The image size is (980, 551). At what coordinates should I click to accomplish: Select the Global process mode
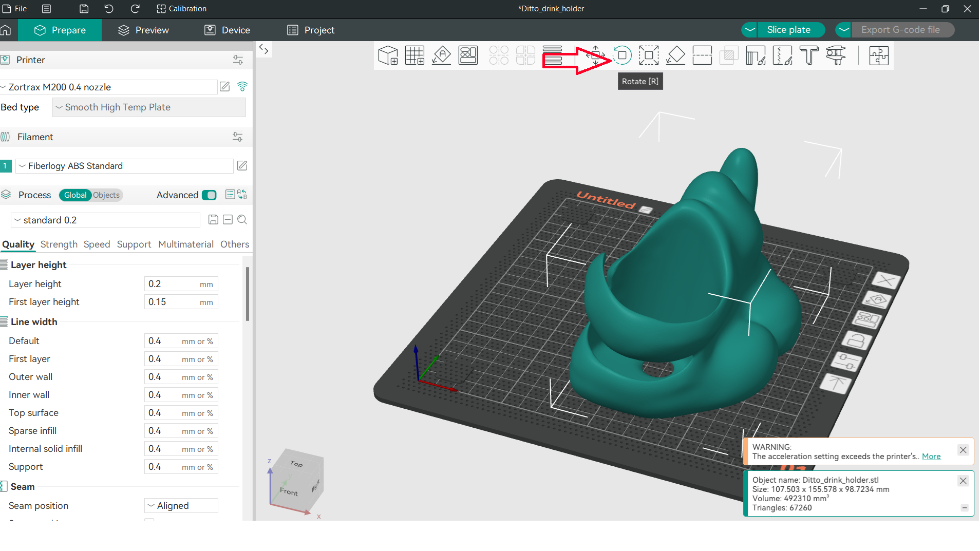[x=75, y=195]
